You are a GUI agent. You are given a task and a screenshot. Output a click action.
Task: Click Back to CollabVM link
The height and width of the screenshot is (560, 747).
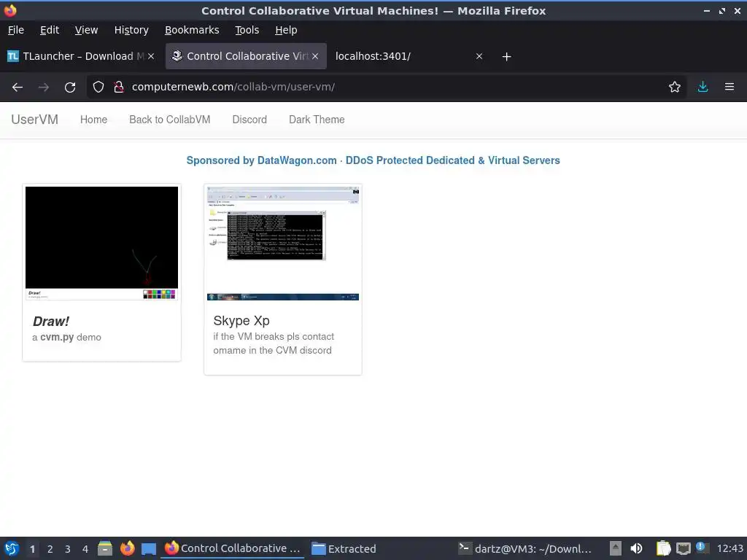(169, 120)
